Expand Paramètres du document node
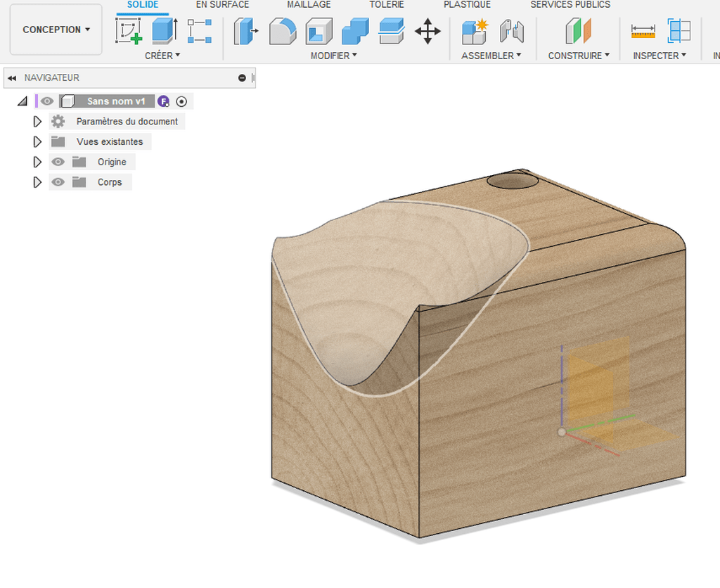This screenshot has width=720, height=588. (37, 121)
